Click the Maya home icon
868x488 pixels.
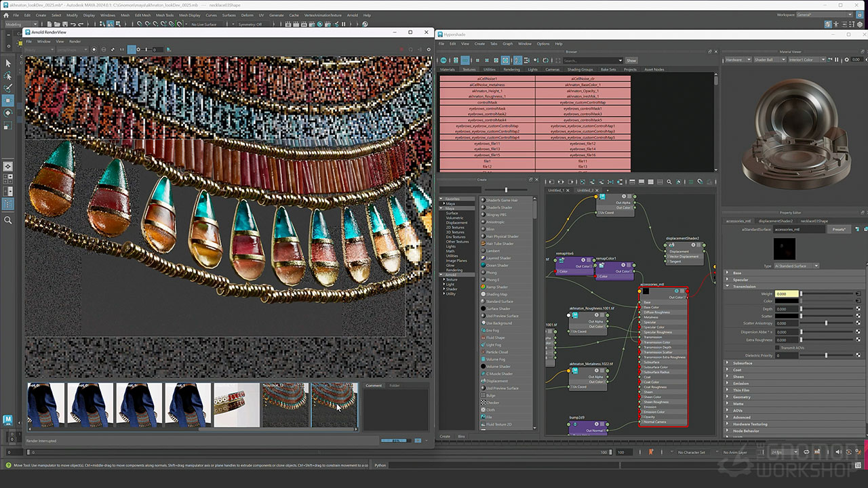pos(8,420)
